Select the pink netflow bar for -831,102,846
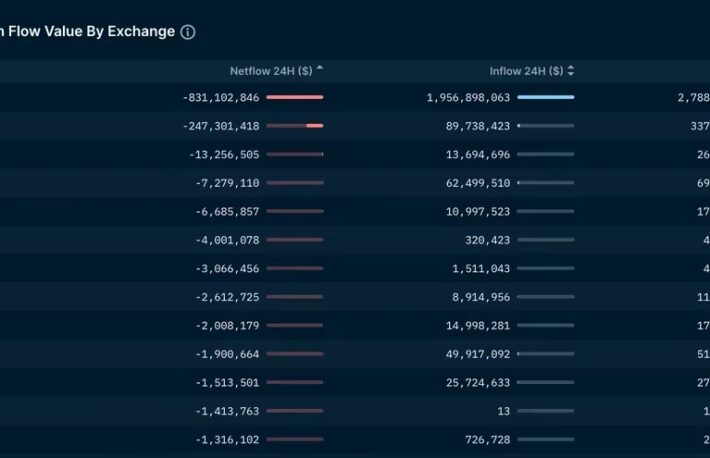Viewport: 710px width, 458px height. (x=295, y=97)
